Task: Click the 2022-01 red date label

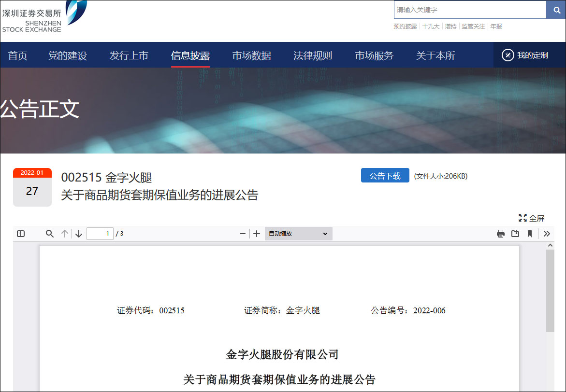Action: tap(32, 173)
